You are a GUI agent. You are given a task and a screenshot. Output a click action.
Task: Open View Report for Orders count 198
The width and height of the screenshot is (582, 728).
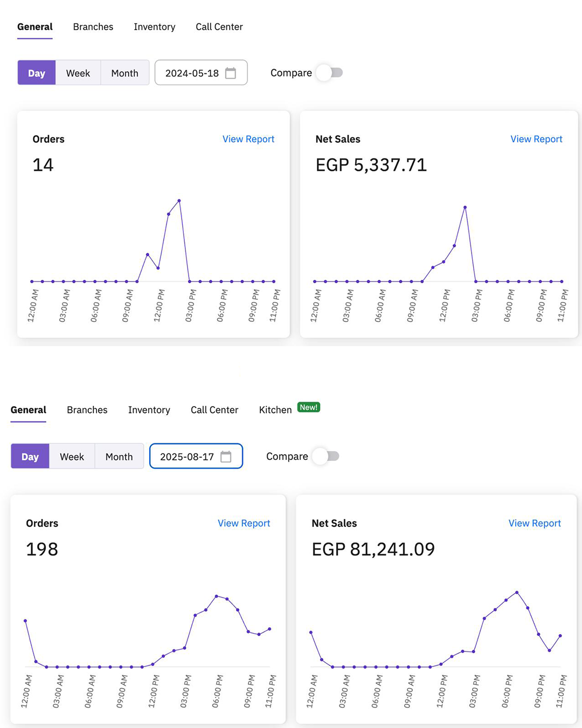[244, 523]
